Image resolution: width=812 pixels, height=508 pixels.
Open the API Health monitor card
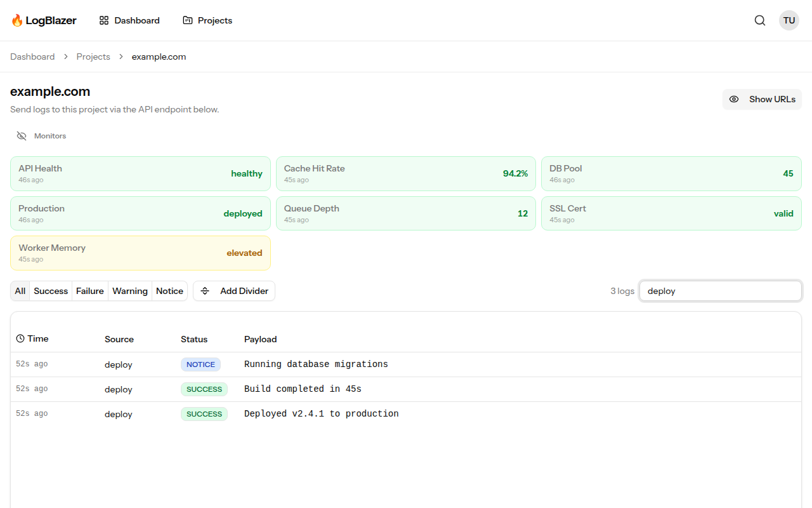point(140,173)
